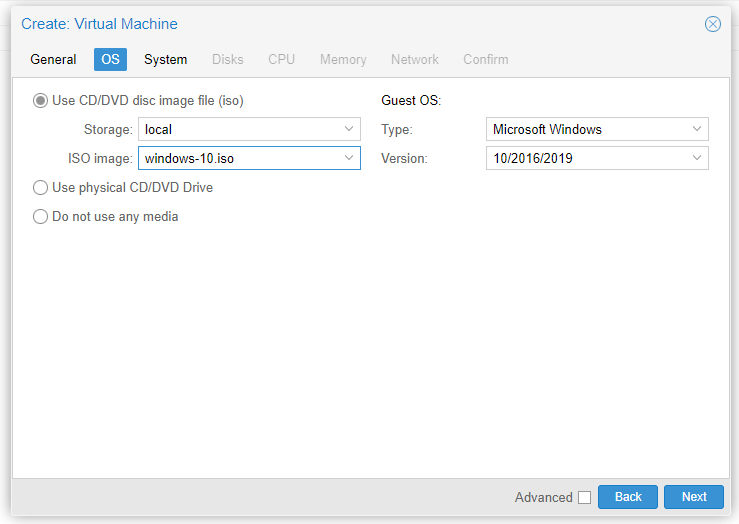The height and width of the screenshot is (524, 739).
Task: Click the Type: label
Action: point(397,129)
